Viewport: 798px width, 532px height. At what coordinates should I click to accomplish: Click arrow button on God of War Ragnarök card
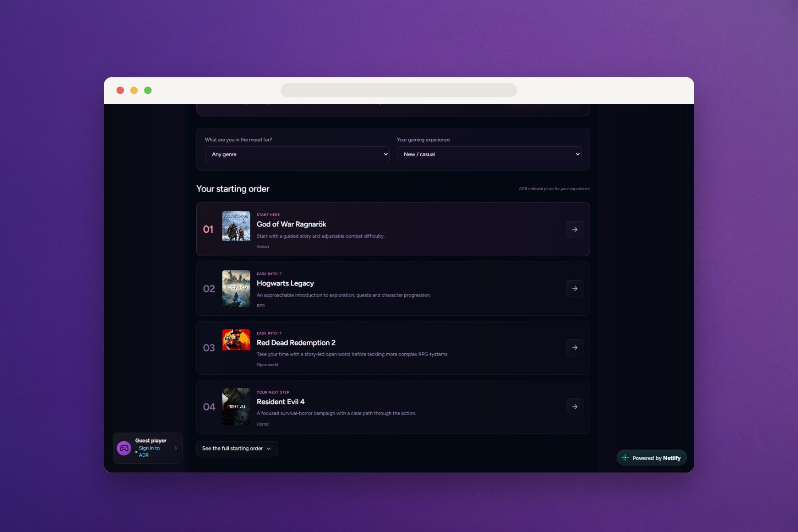click(575, 230)
